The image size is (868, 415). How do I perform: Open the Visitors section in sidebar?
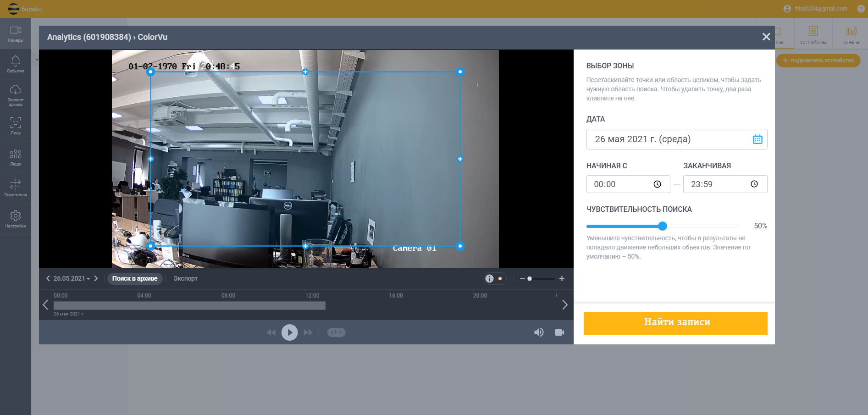tap(16, 188)
